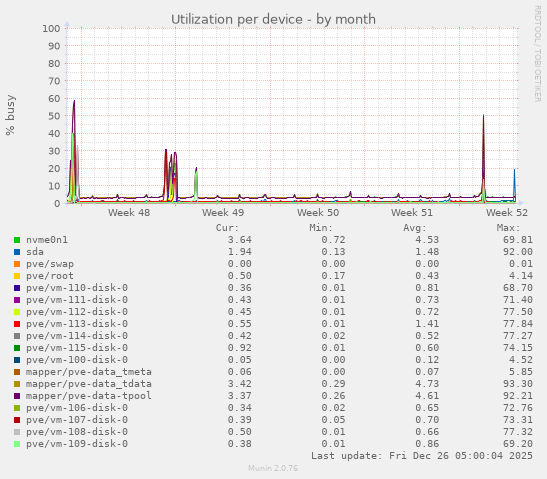
Task: Select the sda legend label
Action: pyautogui.click(x=35, y=252)
